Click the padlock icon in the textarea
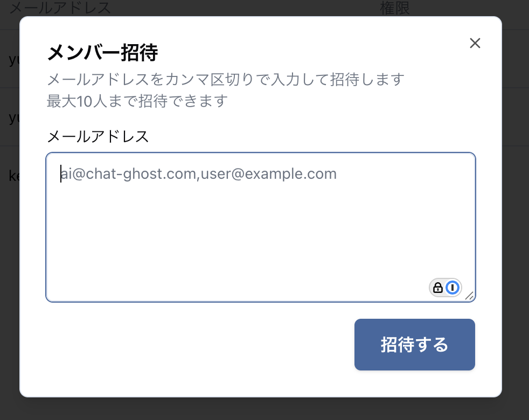 pyautogui.click(x=437, y=288)
